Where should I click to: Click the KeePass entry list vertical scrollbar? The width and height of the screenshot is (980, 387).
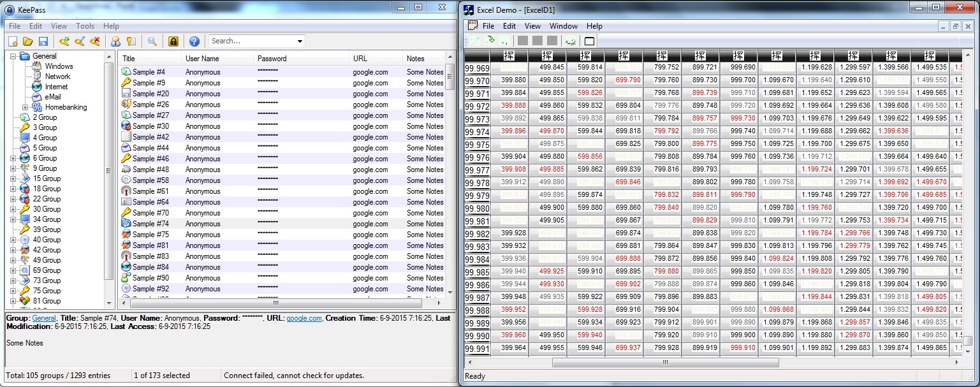450,77
